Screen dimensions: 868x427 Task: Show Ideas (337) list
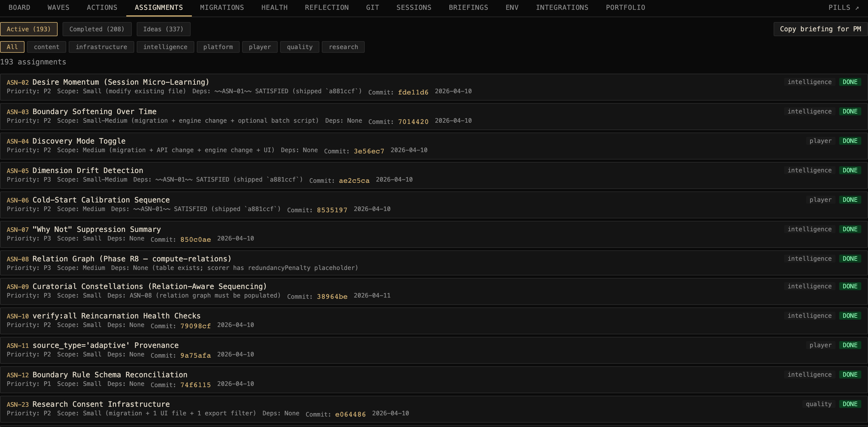[x=163, y=29]
